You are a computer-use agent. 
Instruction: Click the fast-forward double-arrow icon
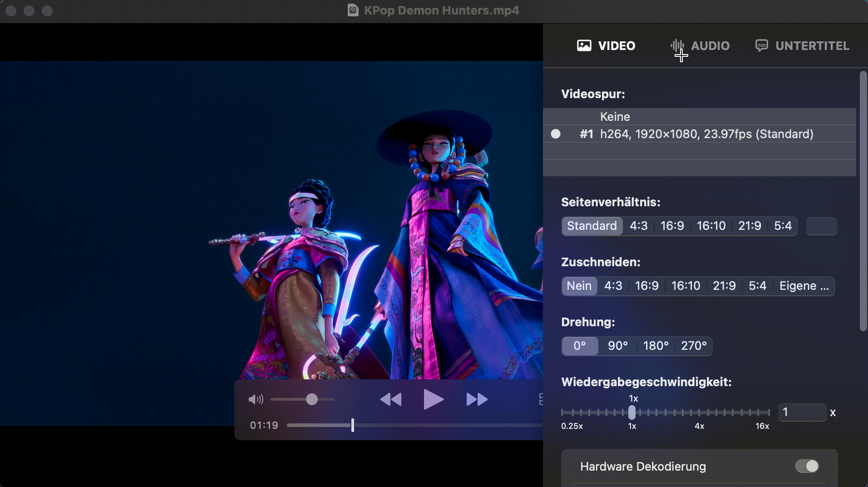click(x=477, y=399)
